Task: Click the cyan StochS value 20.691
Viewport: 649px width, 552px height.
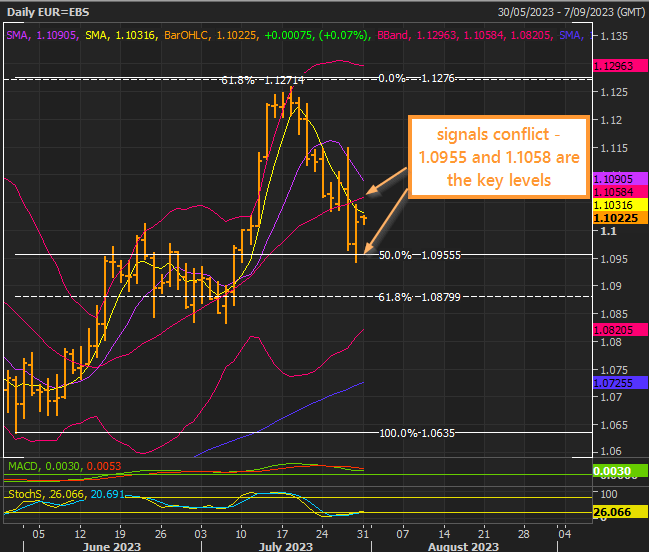Action: click(x=108, y=494)
